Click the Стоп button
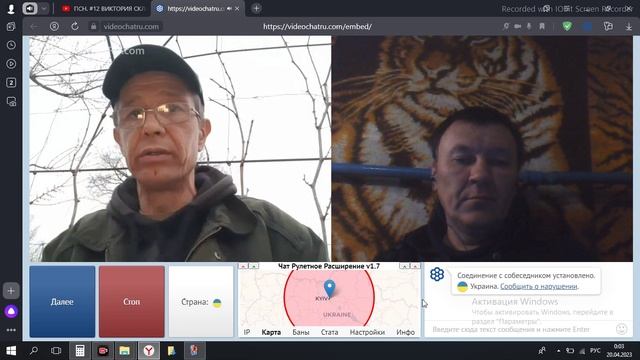The height and width of the screenshot is (360, 640). 131,302
